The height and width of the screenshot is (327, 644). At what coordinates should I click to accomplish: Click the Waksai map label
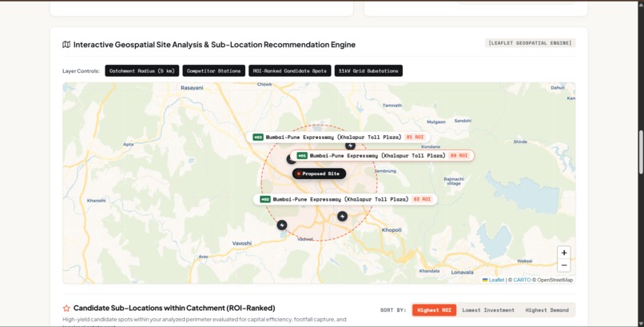[524, 261]
